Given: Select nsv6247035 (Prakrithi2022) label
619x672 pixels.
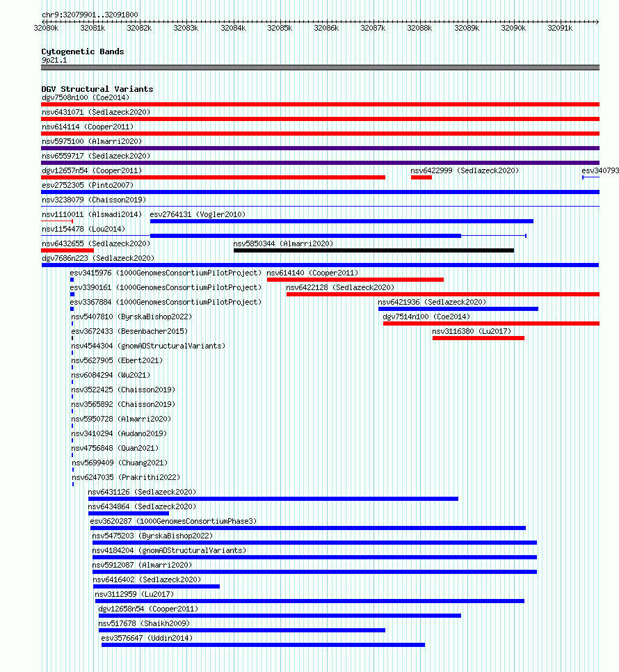Looking at the screenshot, I should (127, 477).
